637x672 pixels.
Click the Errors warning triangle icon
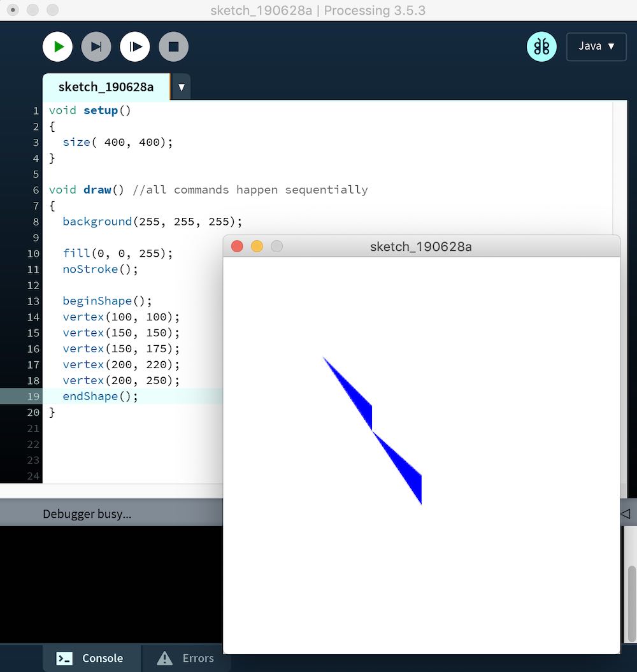[x=164, y=658]
